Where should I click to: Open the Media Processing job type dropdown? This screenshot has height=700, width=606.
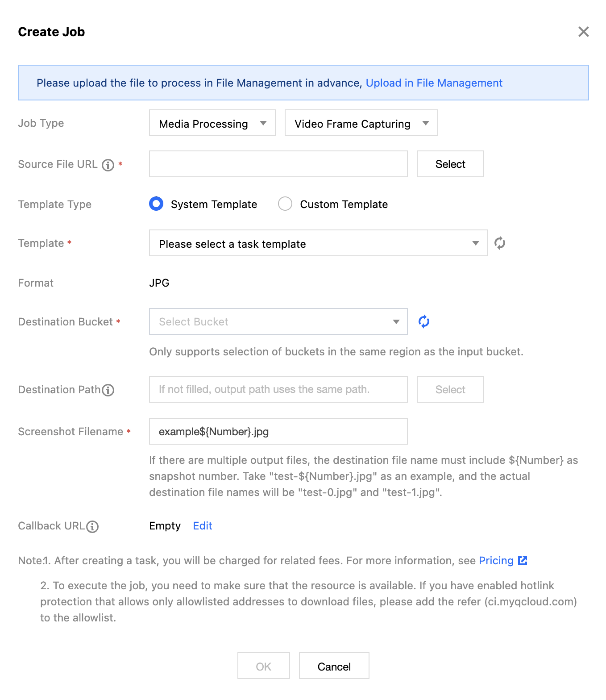(212, 123)
